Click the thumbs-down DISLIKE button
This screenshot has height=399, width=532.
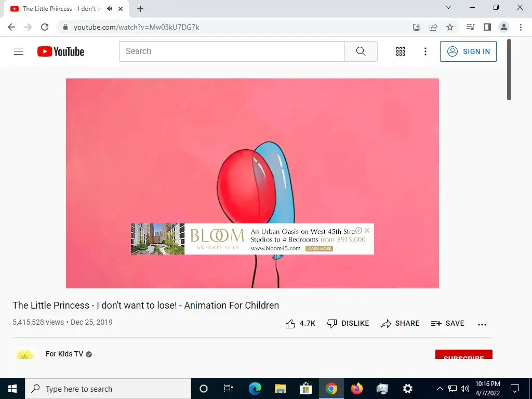(x=348, y=323)
